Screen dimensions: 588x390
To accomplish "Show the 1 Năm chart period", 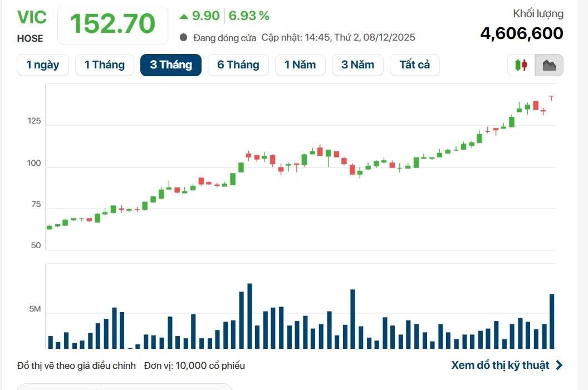I will 300,65.
